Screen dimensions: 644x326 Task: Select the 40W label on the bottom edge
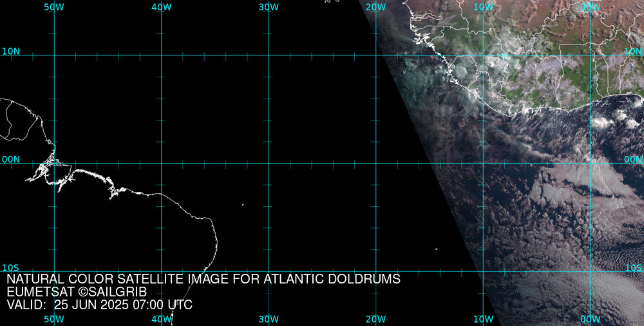tap(162, 319)
